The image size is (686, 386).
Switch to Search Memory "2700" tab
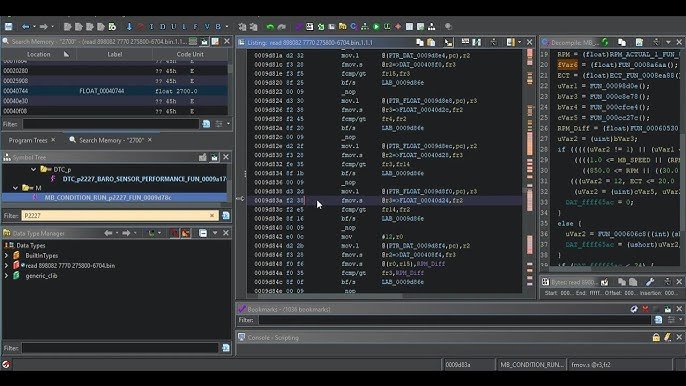click(111, 140)
